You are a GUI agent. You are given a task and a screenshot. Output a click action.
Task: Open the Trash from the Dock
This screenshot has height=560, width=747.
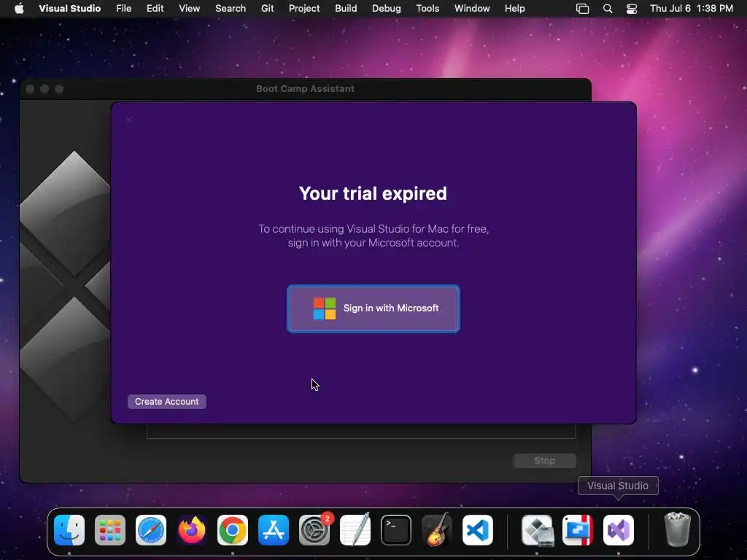coord(677,529)
